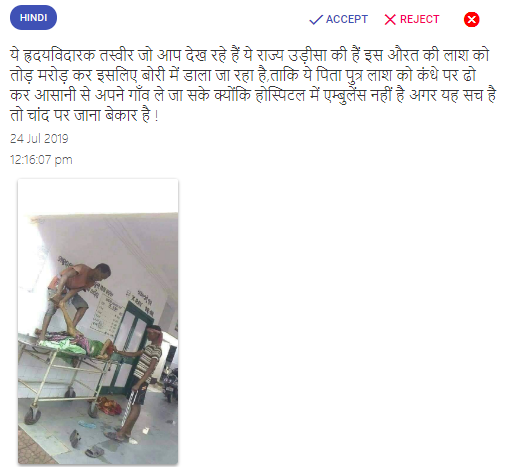Click the blue HINDI language tag
Viewport: 506px width, 467px height.
pyautogui.click(x=33, y=18)
